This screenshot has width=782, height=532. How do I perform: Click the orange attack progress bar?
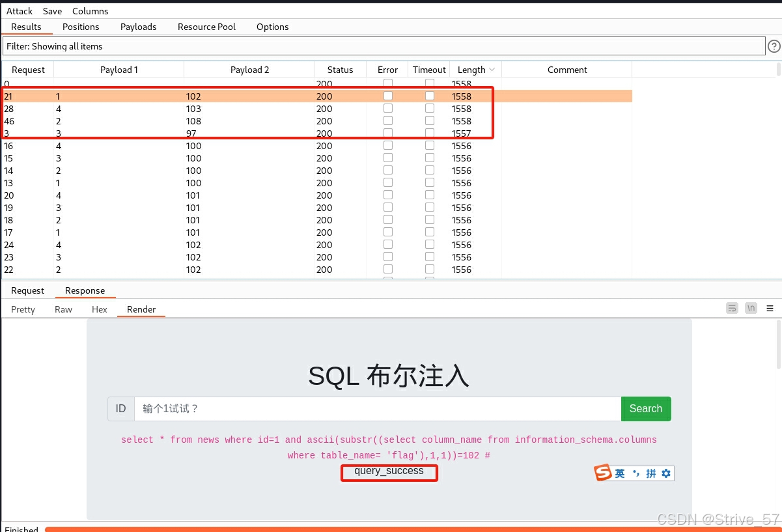point(413,529)
